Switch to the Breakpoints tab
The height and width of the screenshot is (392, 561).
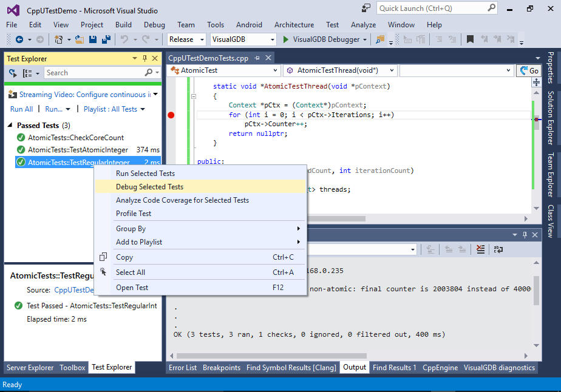pyautogui.click(x=222, y=367)
